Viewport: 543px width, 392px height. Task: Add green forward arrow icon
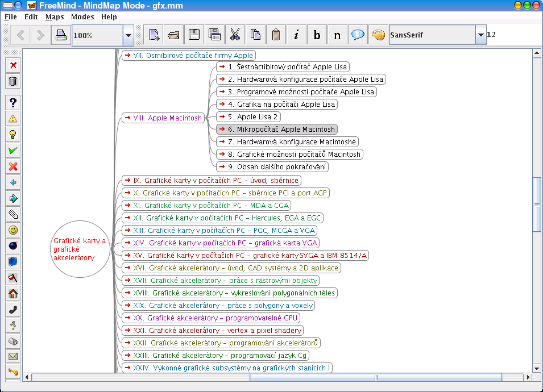13,198
